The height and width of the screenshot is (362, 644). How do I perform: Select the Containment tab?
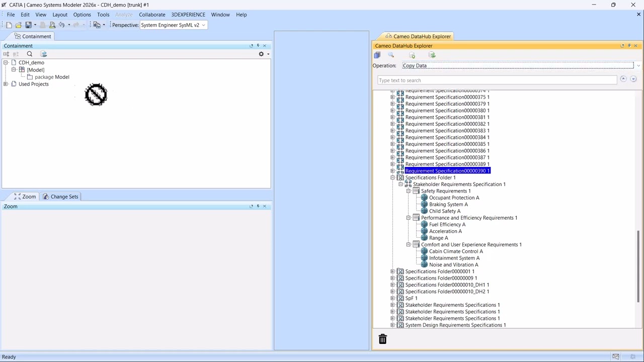(33, 36)
